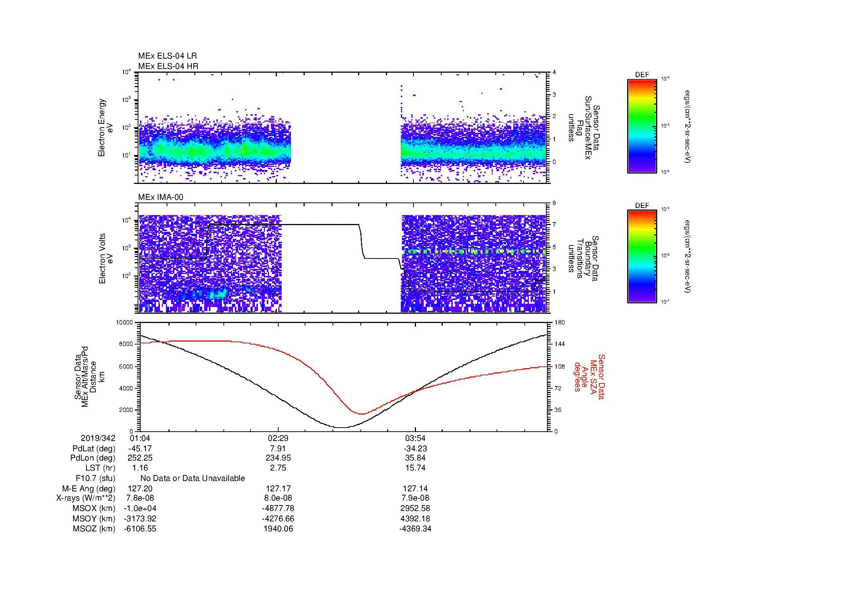868x613 pixels.
Task: Click the LST value 15.74
Action: 416,468
